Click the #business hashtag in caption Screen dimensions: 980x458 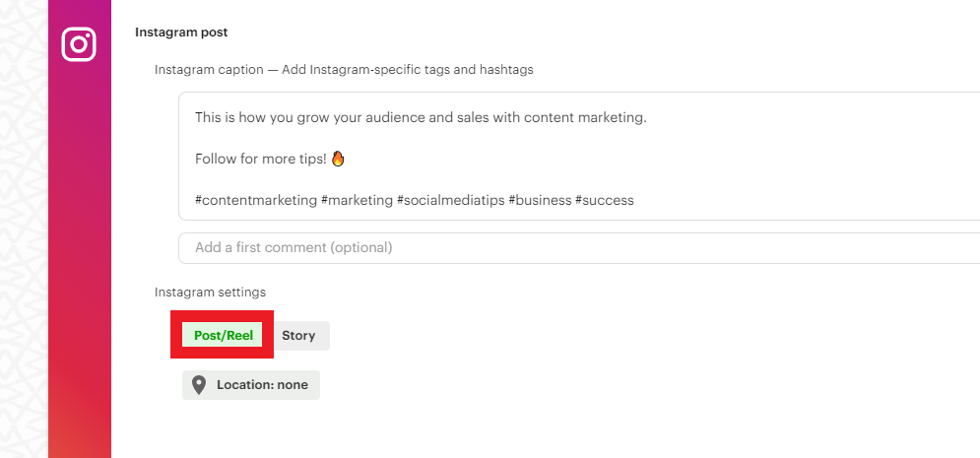(540, 201)
